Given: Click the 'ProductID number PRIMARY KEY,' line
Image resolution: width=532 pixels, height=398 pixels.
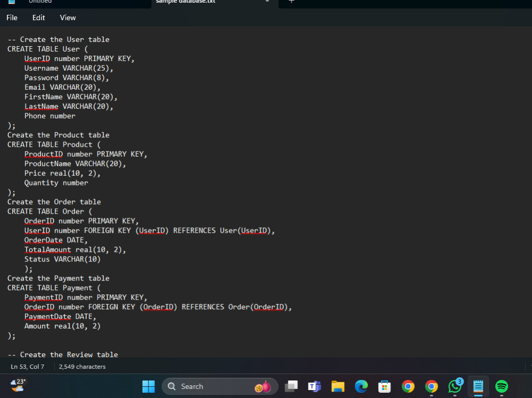Looking at the screenshot, I should (x=86, y=154).
